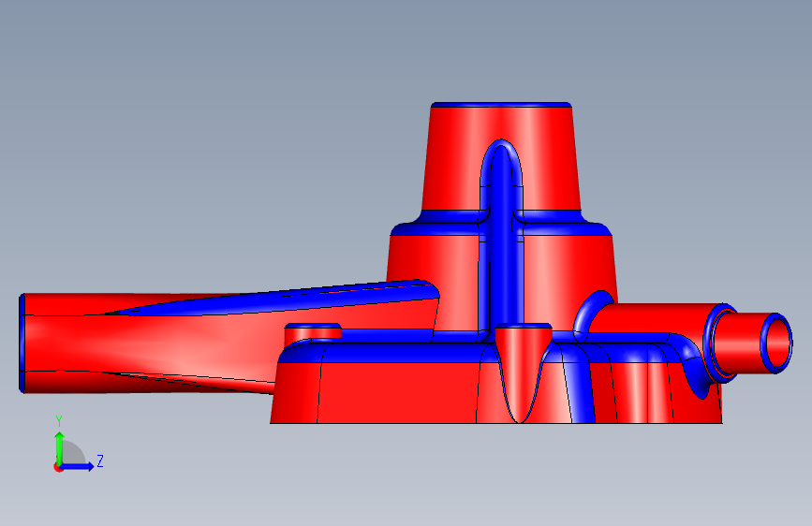
Task: Click the red base flange front face
Action: click(396, 392)
